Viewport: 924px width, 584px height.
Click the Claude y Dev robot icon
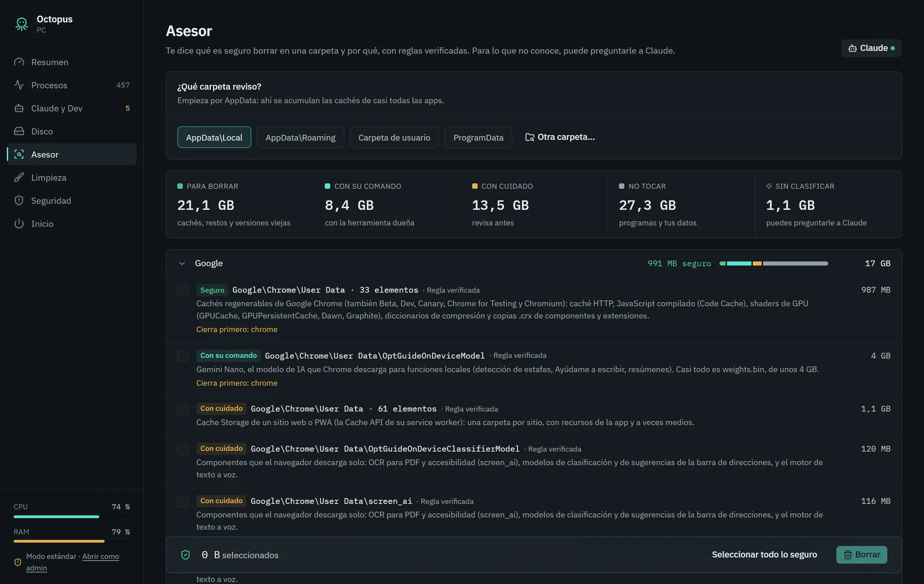pyautogui.click(x=19, y=108)
